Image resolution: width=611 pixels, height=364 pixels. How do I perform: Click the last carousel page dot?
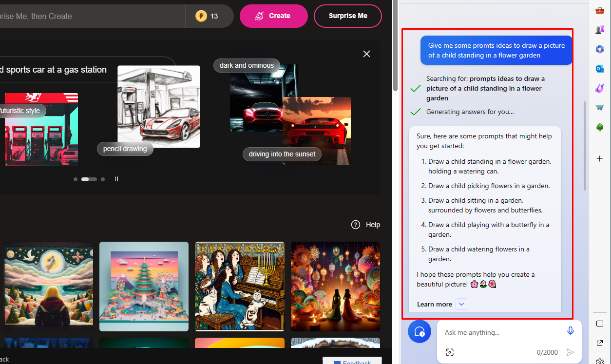coord(103,179)
